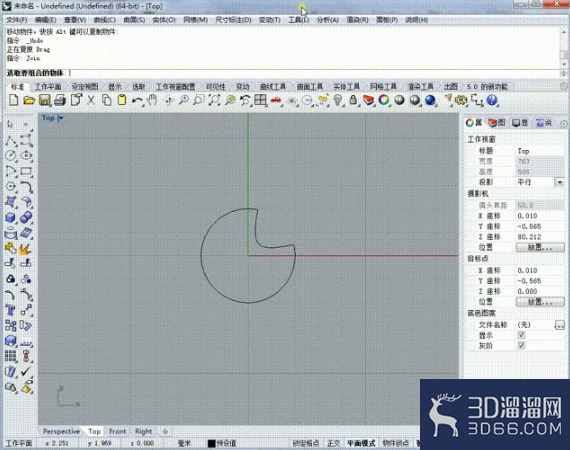The width and height of the screenshot is (570, 450).
Task: Click the Paste clipboard icon
Action: pyautogui.click(x=122, y=100)
